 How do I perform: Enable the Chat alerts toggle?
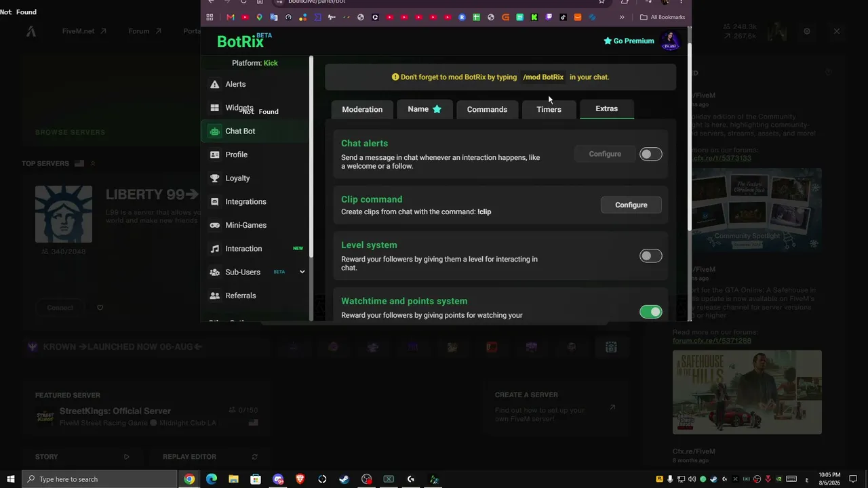(650, 155)
